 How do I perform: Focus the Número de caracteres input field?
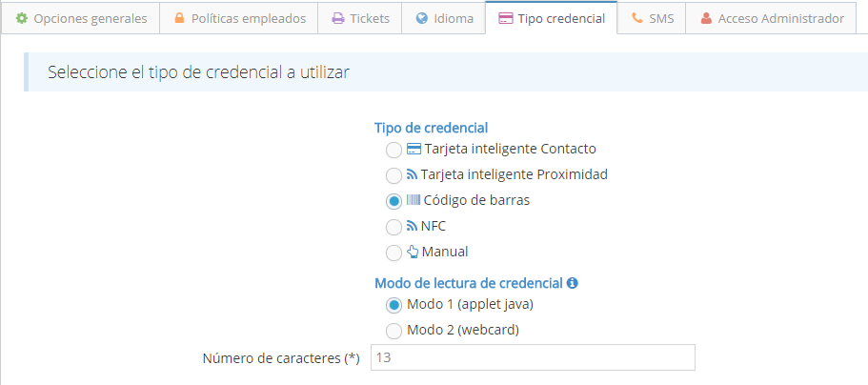click(x=532, y=357)
